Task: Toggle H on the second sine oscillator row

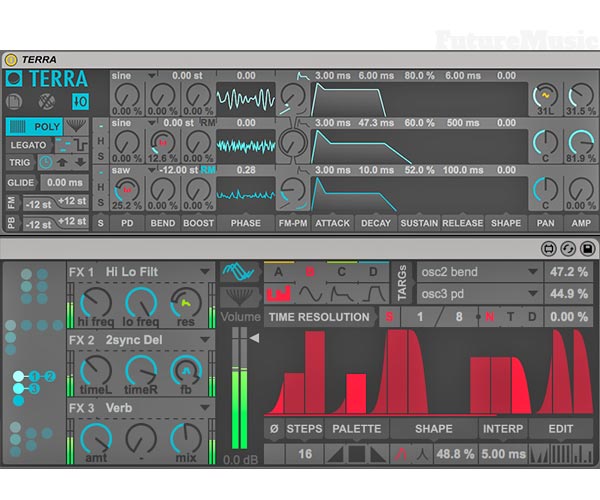Action: click(101, 141)
